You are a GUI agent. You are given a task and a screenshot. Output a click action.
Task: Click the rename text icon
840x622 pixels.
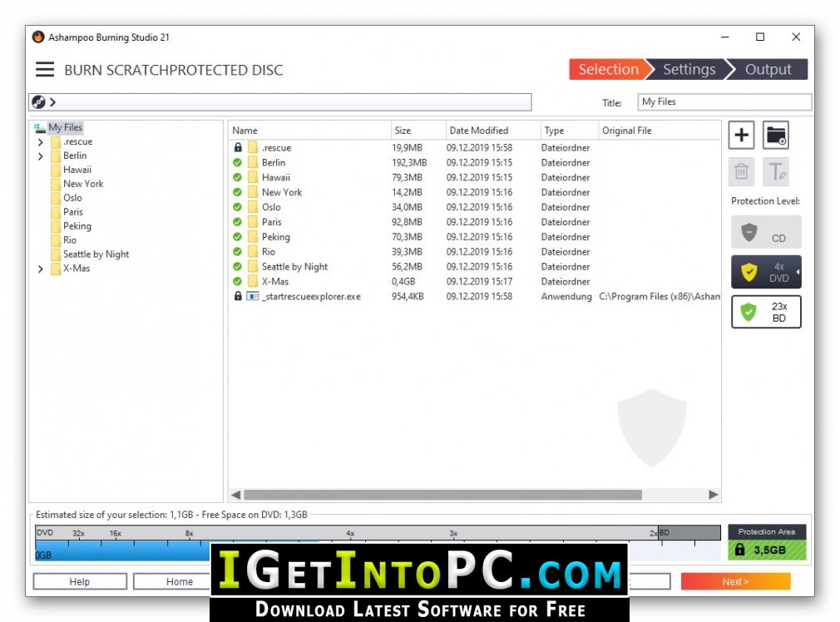pos(776,171)
